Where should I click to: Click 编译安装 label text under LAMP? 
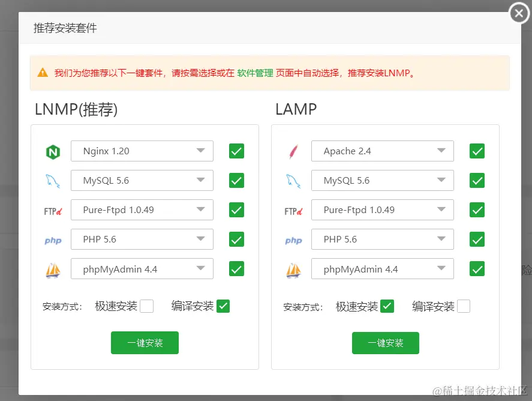click(433, 306)
